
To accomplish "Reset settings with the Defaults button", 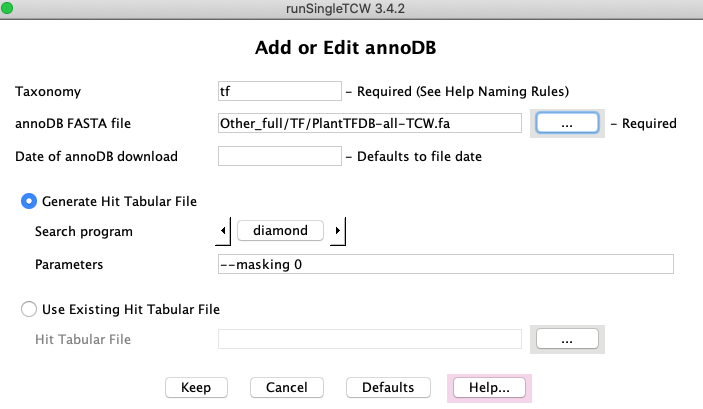I will click(388, 387).
